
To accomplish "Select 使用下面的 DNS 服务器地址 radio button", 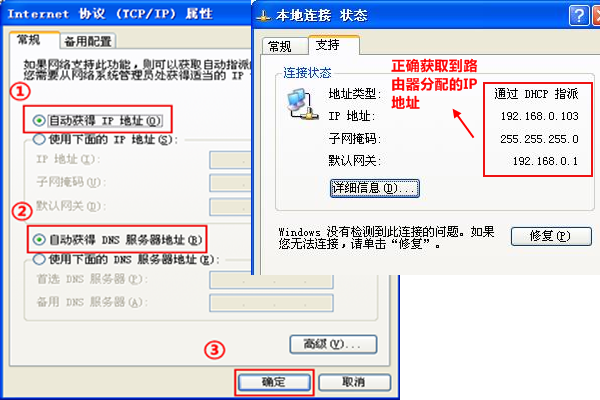I will (39, 259).
